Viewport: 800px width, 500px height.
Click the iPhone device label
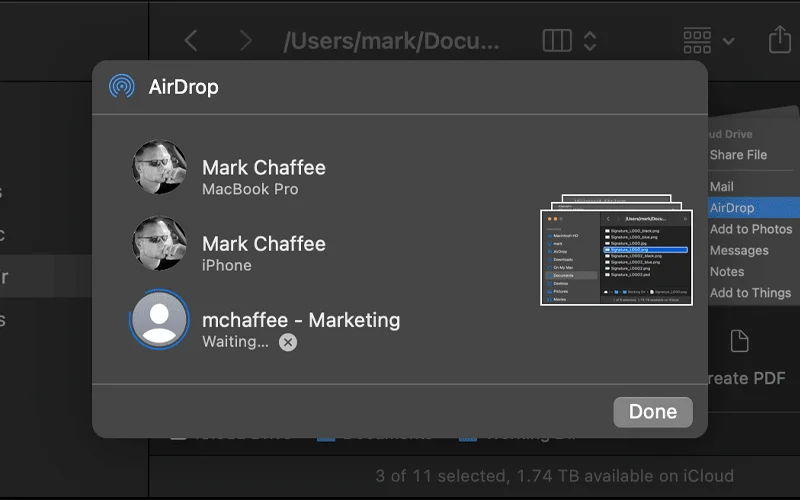[x=227, y=265]
